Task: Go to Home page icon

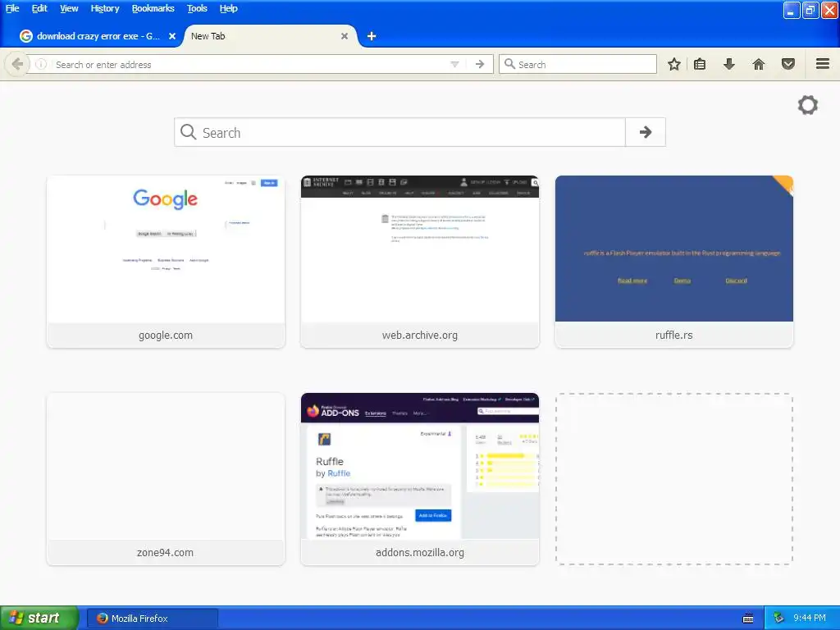Action: point(758,64)
